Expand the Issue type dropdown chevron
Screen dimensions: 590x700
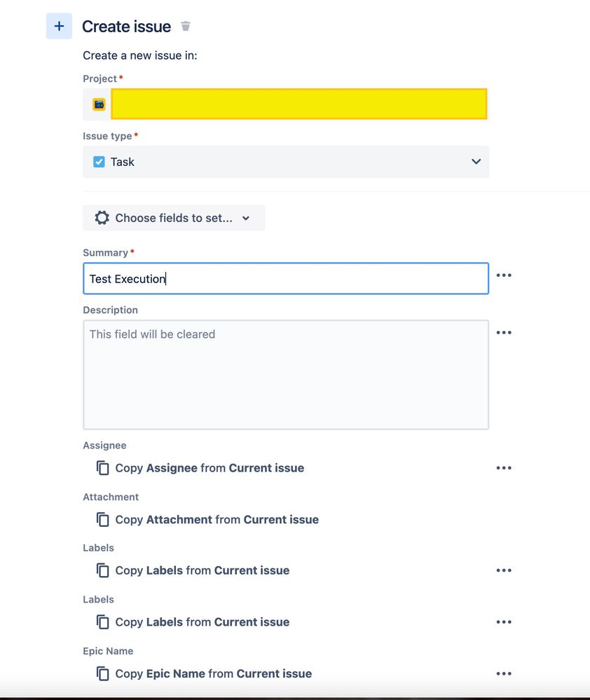(x=476, y=162)
